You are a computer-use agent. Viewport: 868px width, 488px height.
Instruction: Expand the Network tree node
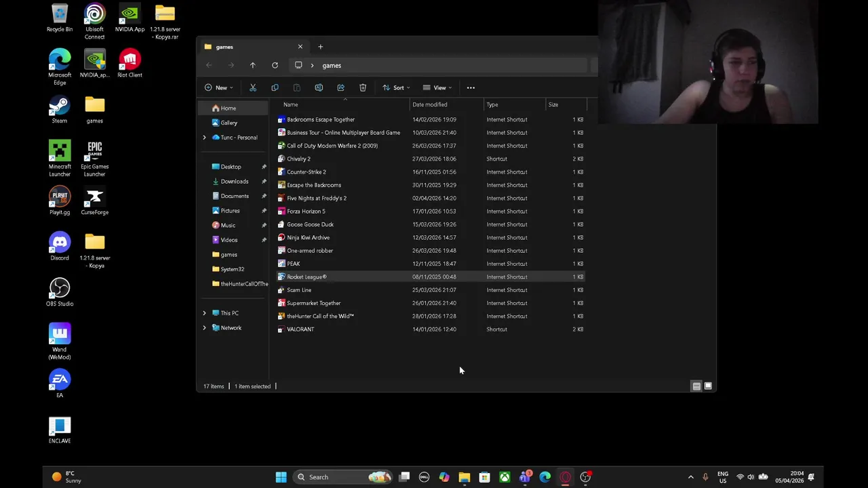[204, 328]
